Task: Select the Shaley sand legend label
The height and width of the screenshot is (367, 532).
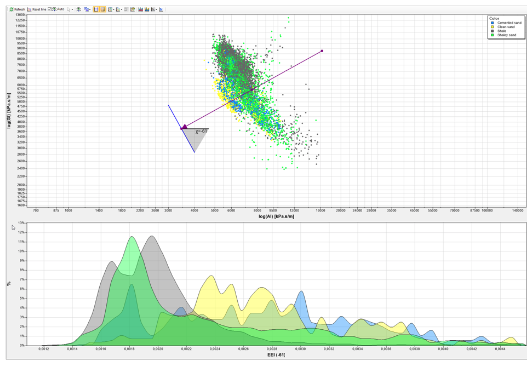Action: point(507,35)
